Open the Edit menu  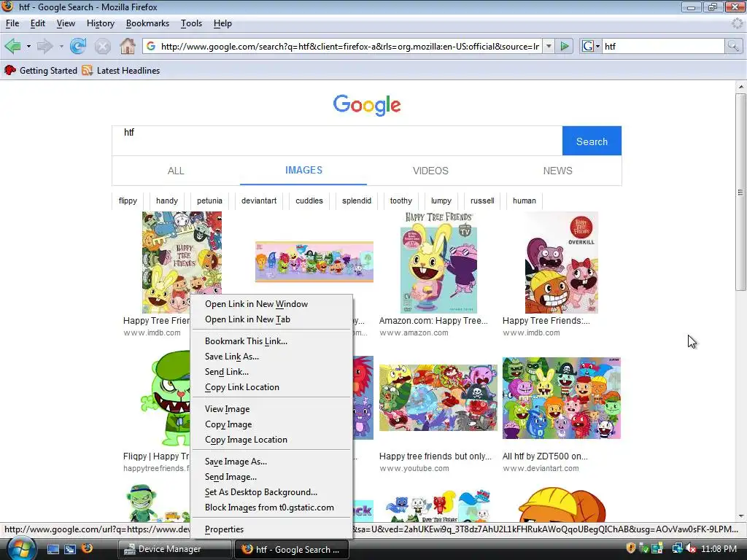tap(38, 23)
